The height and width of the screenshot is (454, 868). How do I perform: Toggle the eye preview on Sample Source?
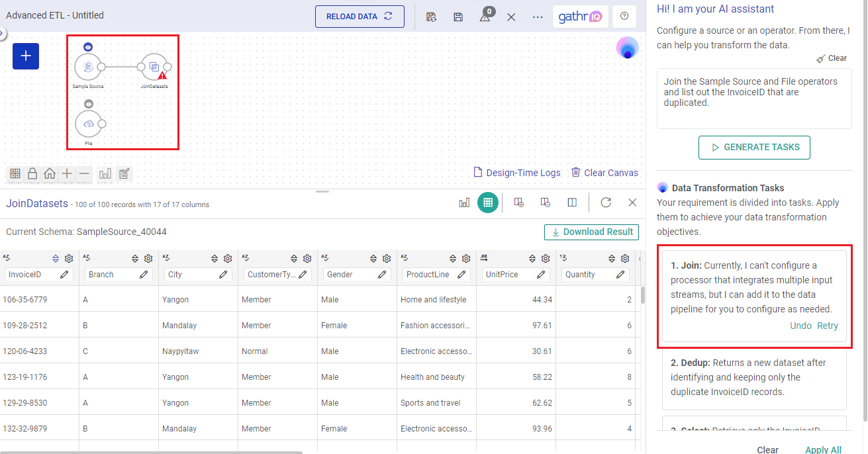(88, 47)
